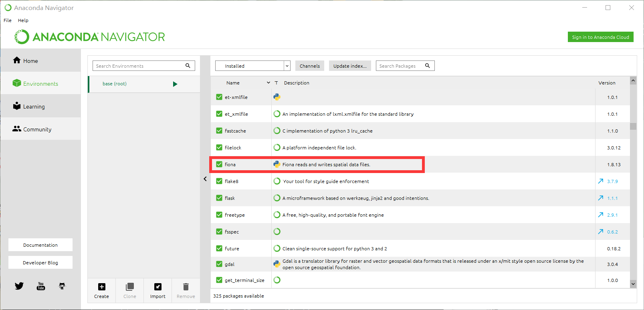Focus the Search Environments field
Image resolution: width=644 pixels, height=310 pixels.
click(144, 66)
